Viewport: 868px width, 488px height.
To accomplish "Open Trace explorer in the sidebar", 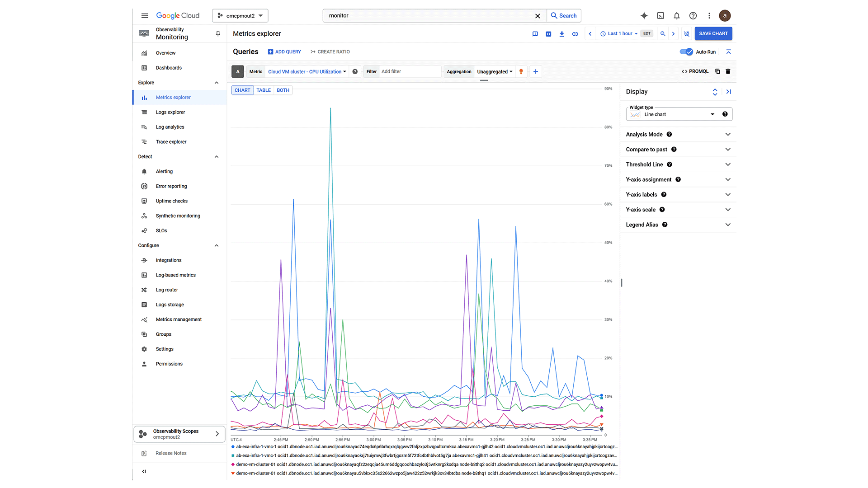I will coord(171,141).
